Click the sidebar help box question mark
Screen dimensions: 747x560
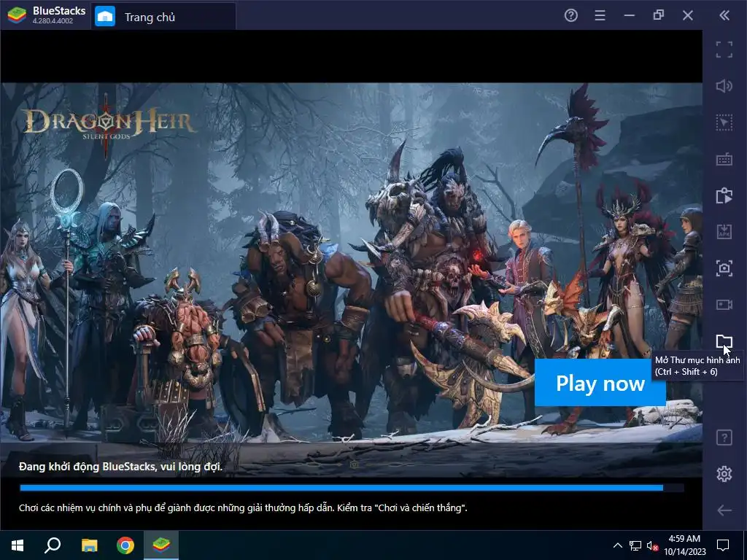click(x=724, y=437)
